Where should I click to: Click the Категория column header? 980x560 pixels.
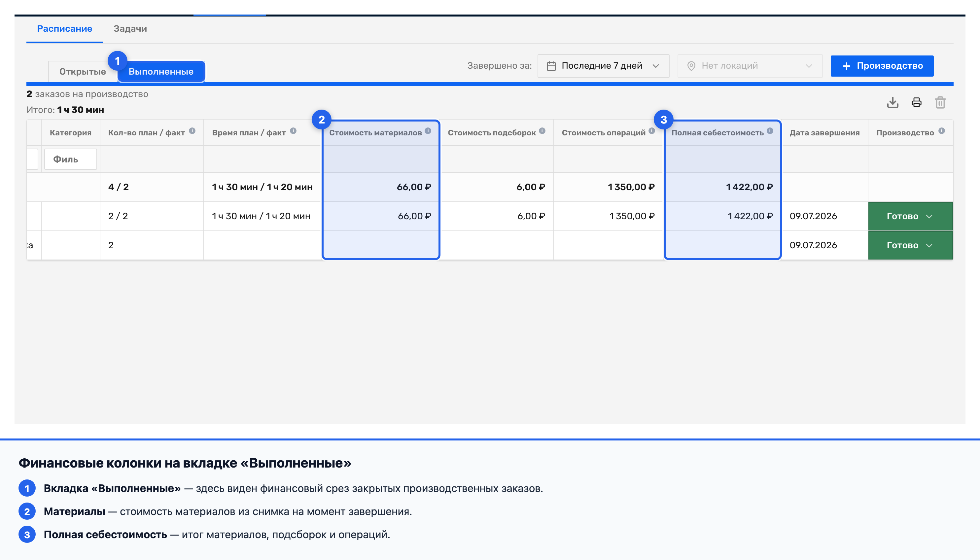(71, 133)
